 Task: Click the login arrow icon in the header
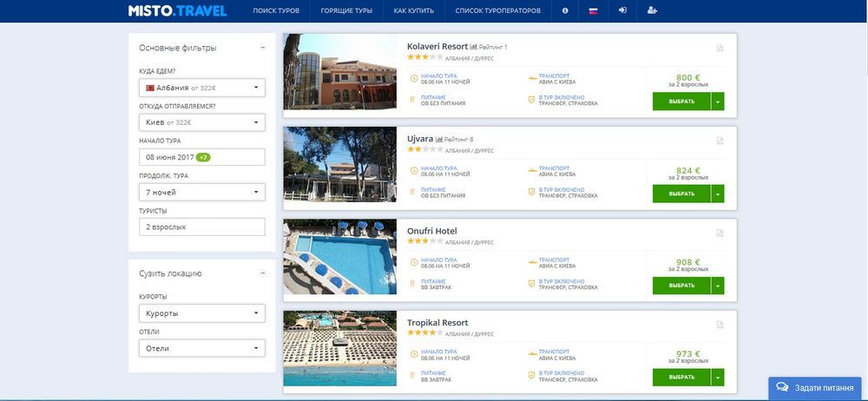click(622, 11)
